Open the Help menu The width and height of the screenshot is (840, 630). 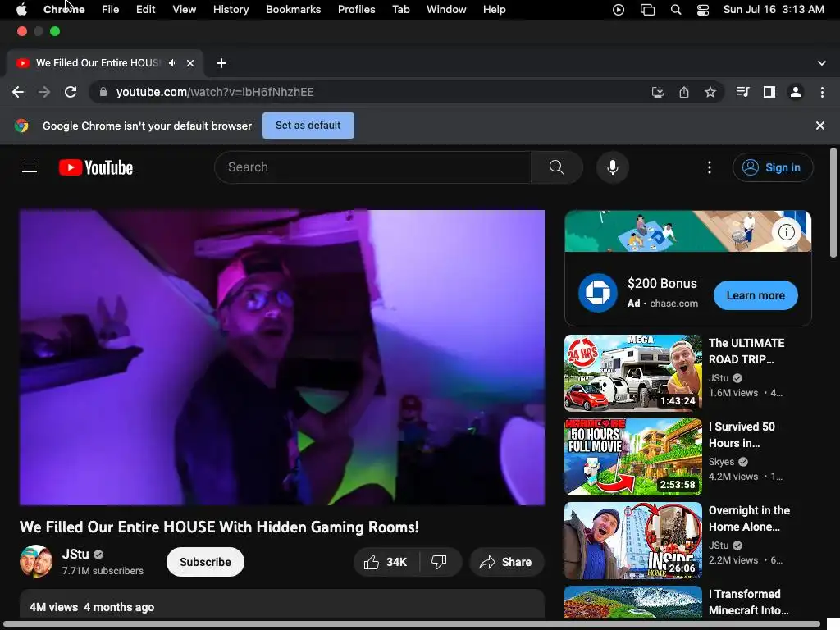point(495,9)
